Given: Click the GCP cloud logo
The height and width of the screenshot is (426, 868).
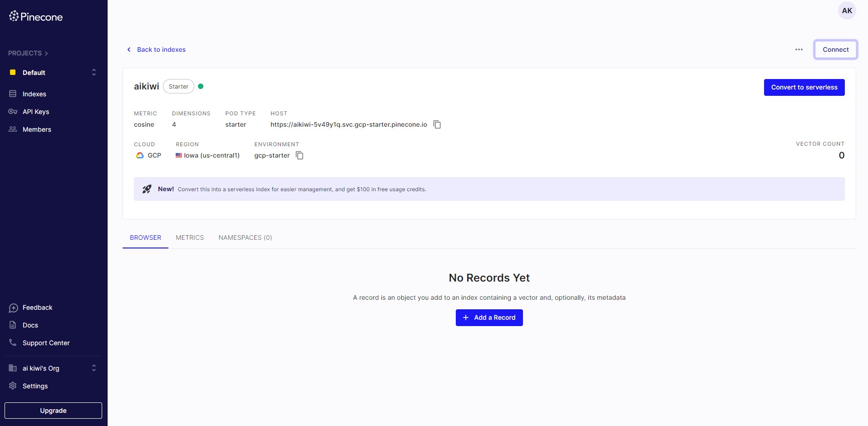Looking at the screenshot, I should pyautogui.click(x=140, y=155).
